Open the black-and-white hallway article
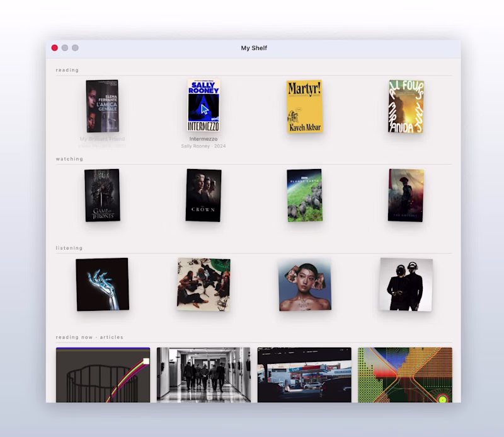The height and width of the screenshot is (437, 504). coord(203,375)
